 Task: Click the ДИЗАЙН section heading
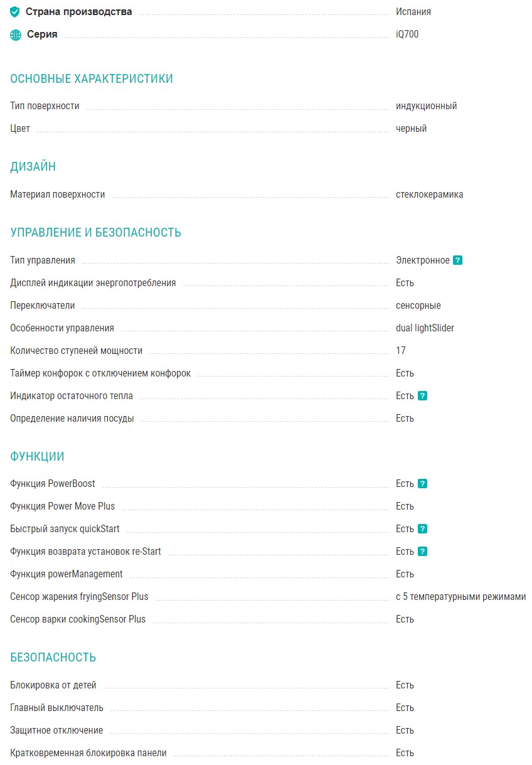[x=33, y=167]
